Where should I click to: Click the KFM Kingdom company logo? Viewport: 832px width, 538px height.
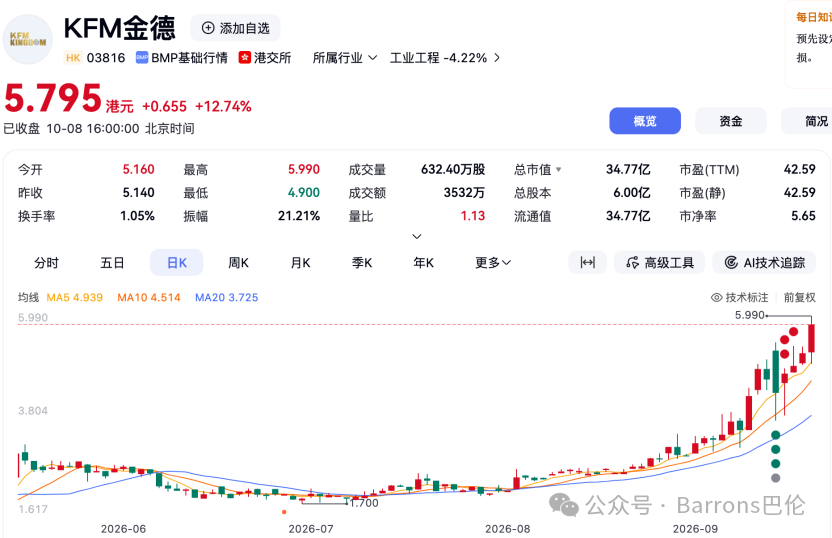pyautogui.click(x=28, y=39)
